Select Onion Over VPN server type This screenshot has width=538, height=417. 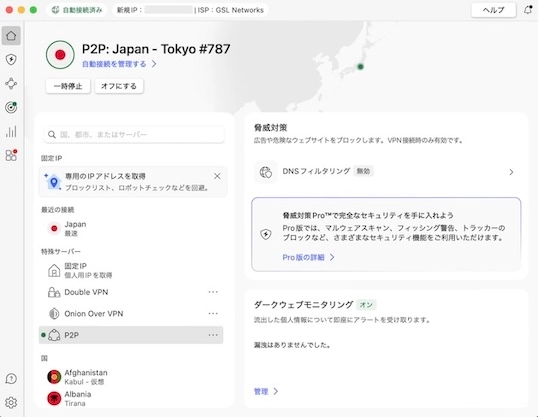coord(131,313)
